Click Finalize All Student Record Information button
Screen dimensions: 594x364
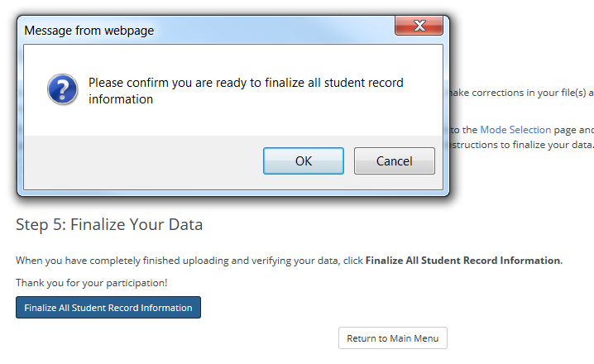point(108,308)
